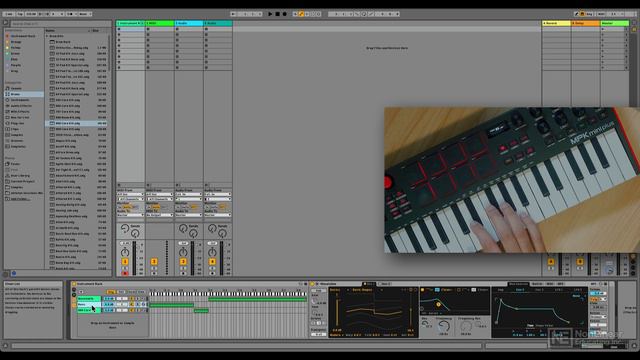Select the Master track header
The image size is (640, 360).
(x=614, y=23)
